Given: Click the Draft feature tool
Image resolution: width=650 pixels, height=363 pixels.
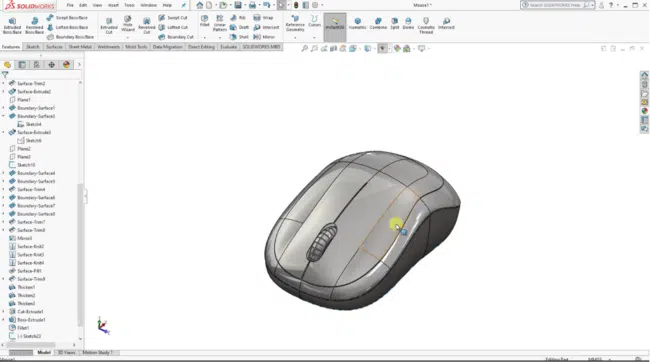Looking at the screenshot, I should [x=239, y=27].
